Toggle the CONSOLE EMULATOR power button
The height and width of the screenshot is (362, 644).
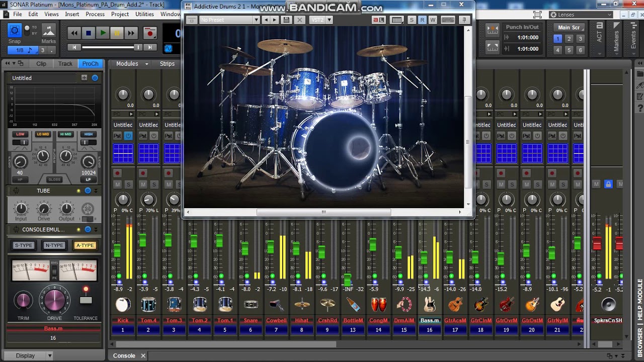pyautogui.click(x=88, y=229)
